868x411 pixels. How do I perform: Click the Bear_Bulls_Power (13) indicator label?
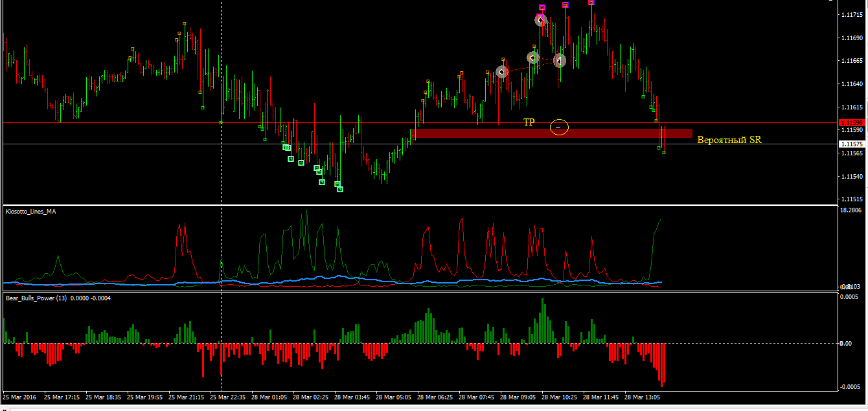tap(58, 298)
